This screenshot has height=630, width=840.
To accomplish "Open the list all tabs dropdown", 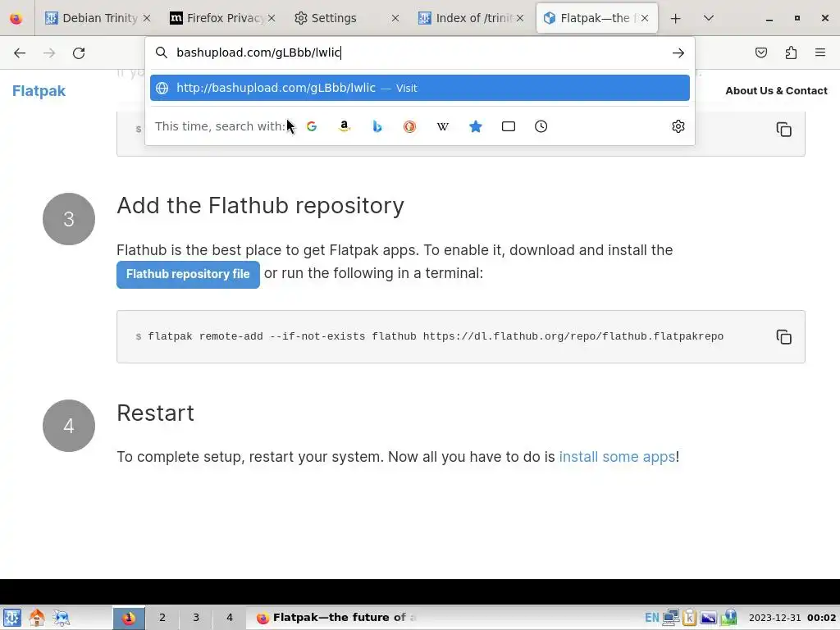I will click(708, 18).
